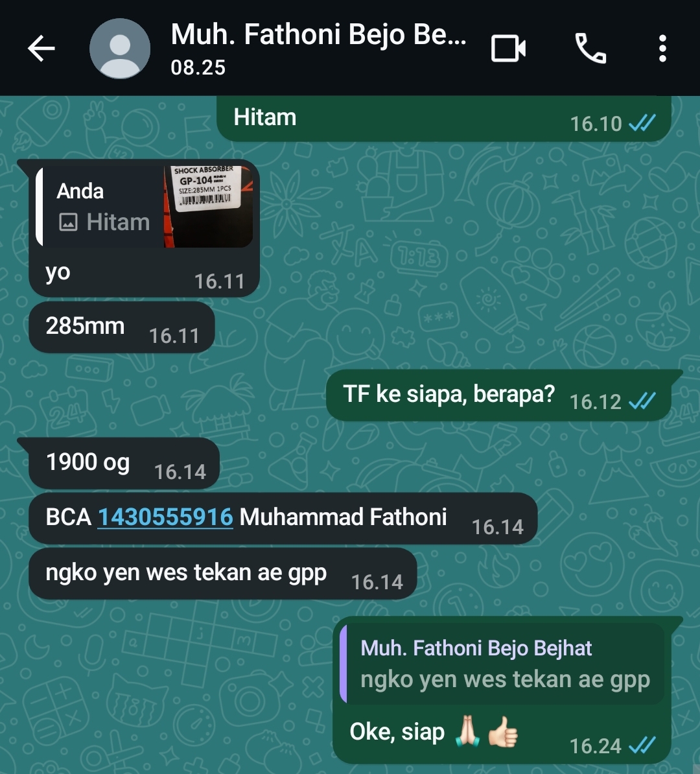Select the 'TF ke siapa, berapa?' message
700x774 pixels.
coord(498,395)
